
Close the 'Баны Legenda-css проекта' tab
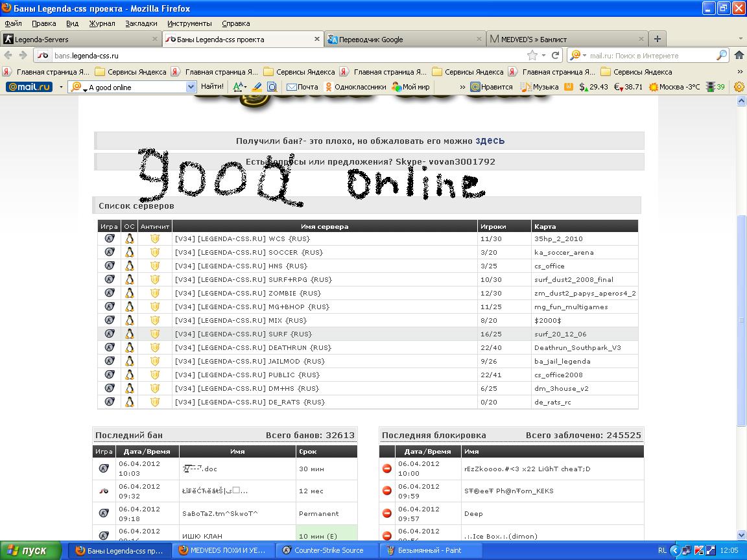click(317, 39)
